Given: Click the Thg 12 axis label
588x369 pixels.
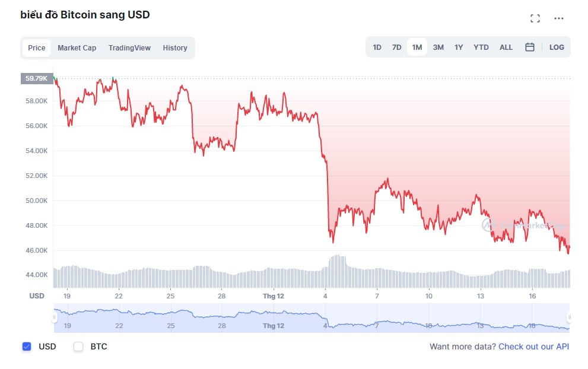Looking at the screenshot, I should 274,295.
